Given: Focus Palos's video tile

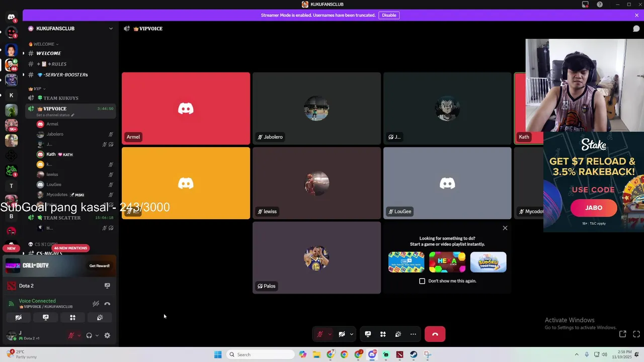Looking at the screenshot, I should (316, 257).
